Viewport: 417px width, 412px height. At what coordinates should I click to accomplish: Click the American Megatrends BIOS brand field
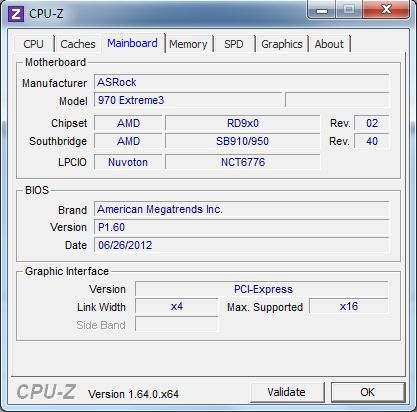pyautogui.click(x=241, y=209)
